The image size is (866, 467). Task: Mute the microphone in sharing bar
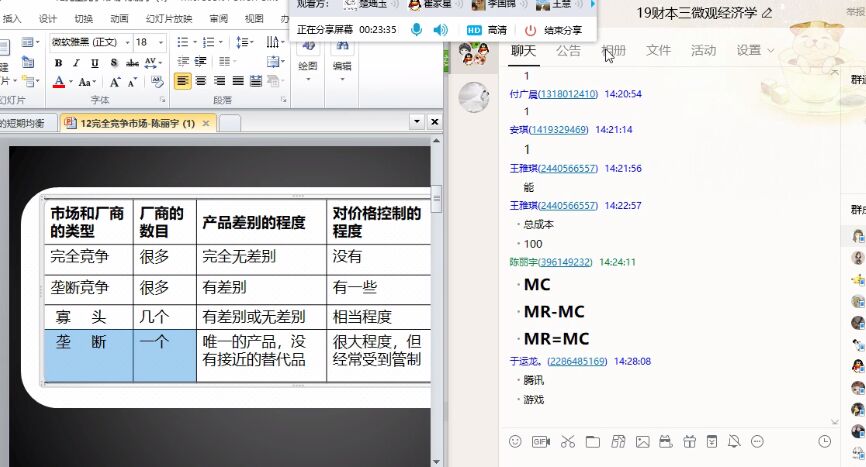(x=416, y=30)
